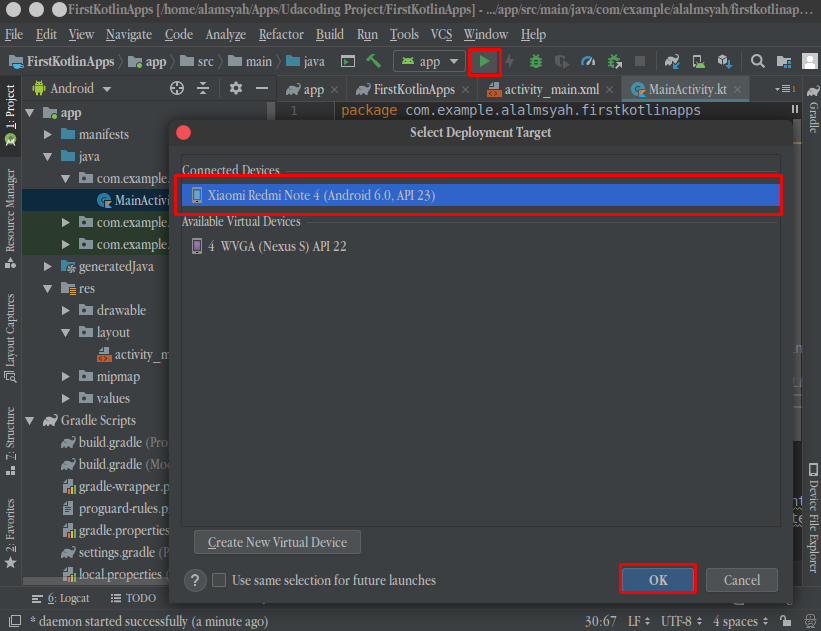The width and height of the screenshot is (821, 631).
Task: Open the Logcat tool window
Action: point(60,598)
